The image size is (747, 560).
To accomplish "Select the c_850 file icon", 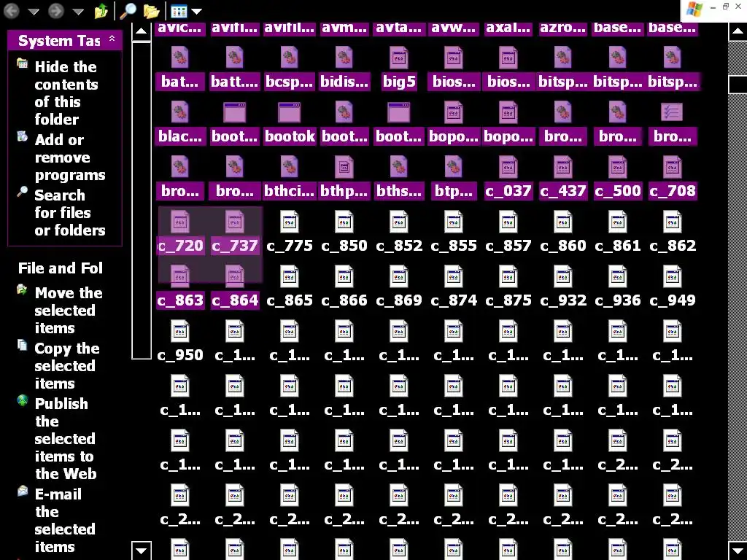I will coord(344,222).
